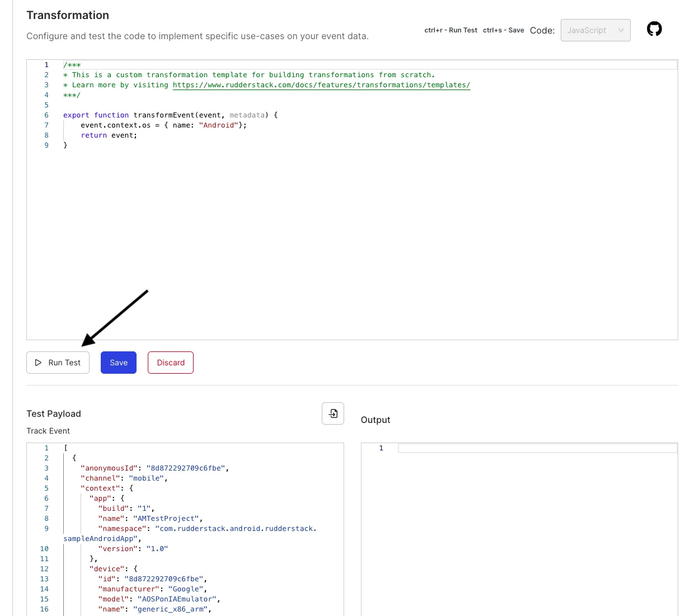The height and width of the screenshot is (616, 690).
Task: Click the Output heading
Action: pos(375,420)
